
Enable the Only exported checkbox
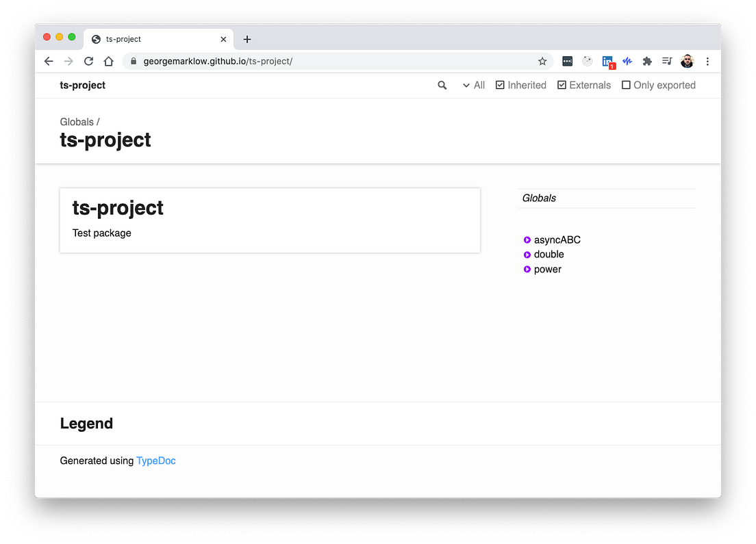(625, 85)
